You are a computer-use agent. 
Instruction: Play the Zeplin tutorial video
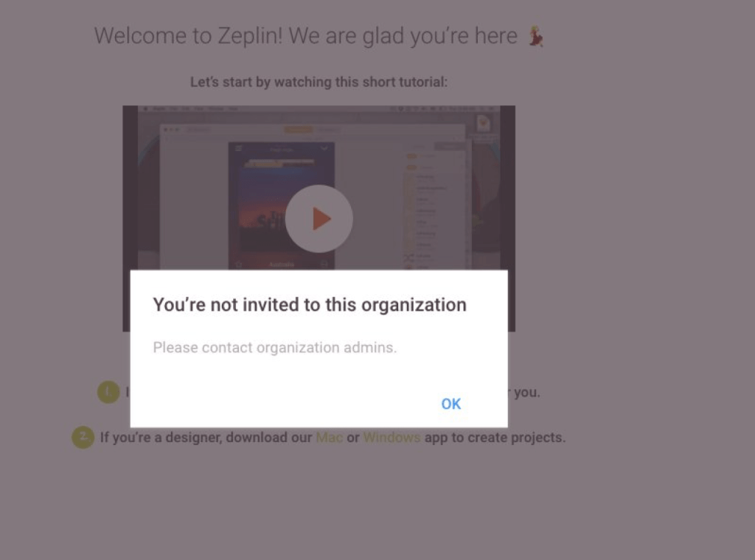click(319, 219)
